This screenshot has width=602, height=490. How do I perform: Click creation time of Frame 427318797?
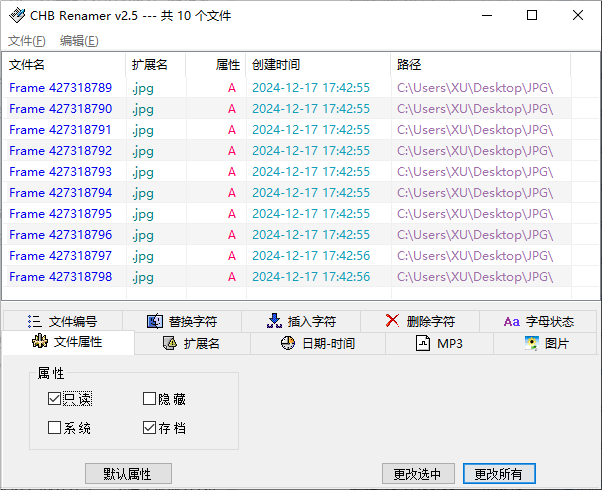tap(311, 255)
